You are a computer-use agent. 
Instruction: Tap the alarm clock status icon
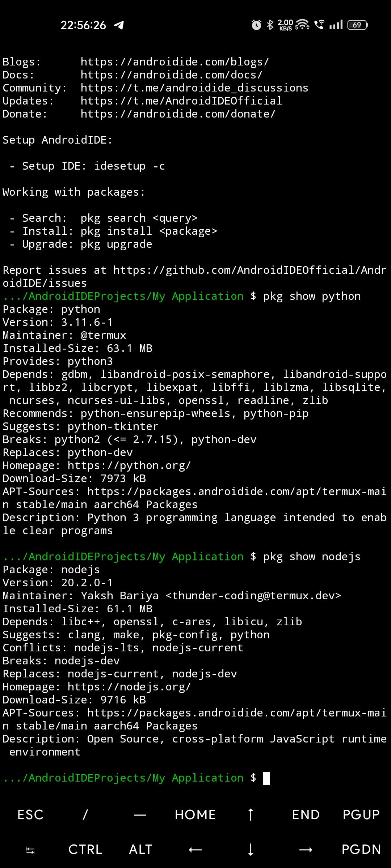pyautogui.click(x=256, y=25)
